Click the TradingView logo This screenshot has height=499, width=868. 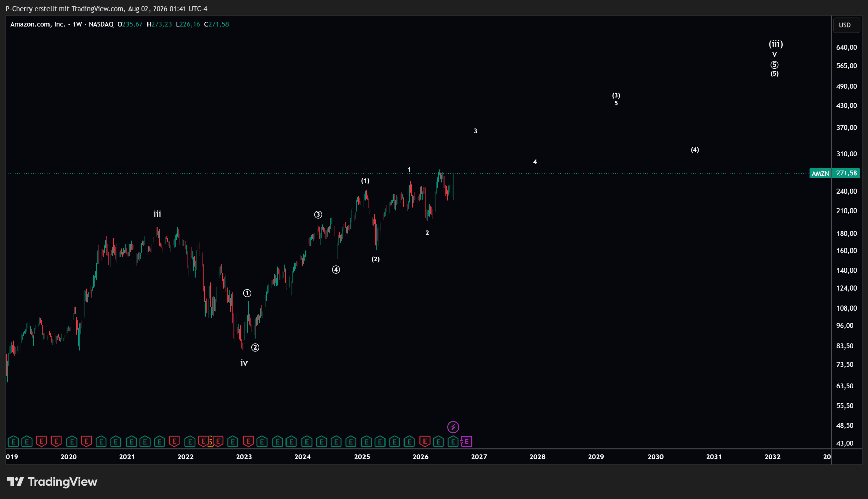pyautogui.click(x=52, y=482)
